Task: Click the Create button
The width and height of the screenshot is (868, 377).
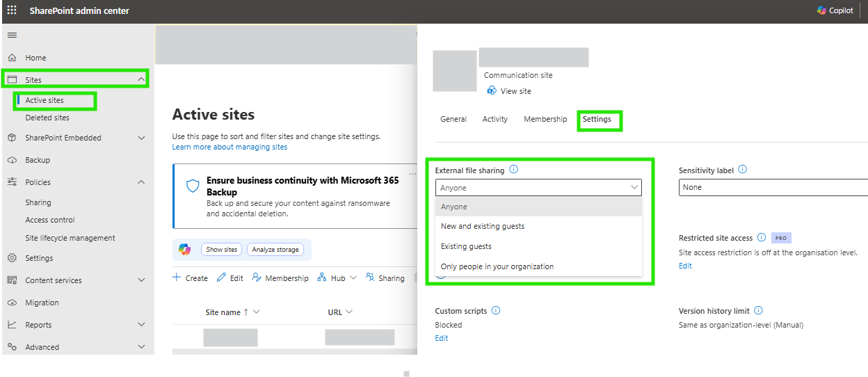Action: pyautogui.click(x=190, y=278)
